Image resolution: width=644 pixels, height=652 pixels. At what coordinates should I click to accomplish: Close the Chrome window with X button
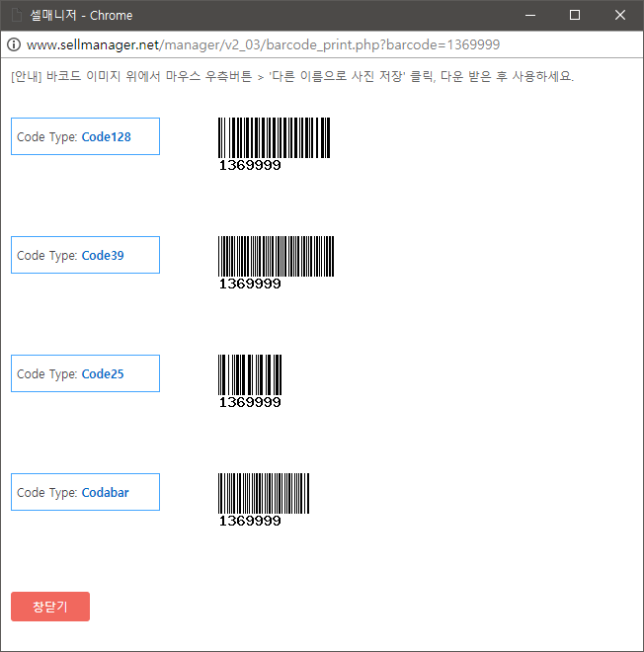pyautogui.click(x=620, y=16)
